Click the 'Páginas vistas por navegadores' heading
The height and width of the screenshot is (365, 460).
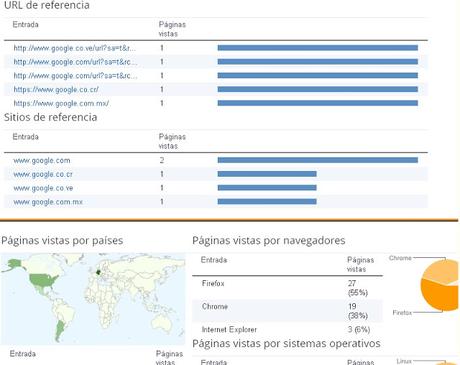[x=269, y=241]
